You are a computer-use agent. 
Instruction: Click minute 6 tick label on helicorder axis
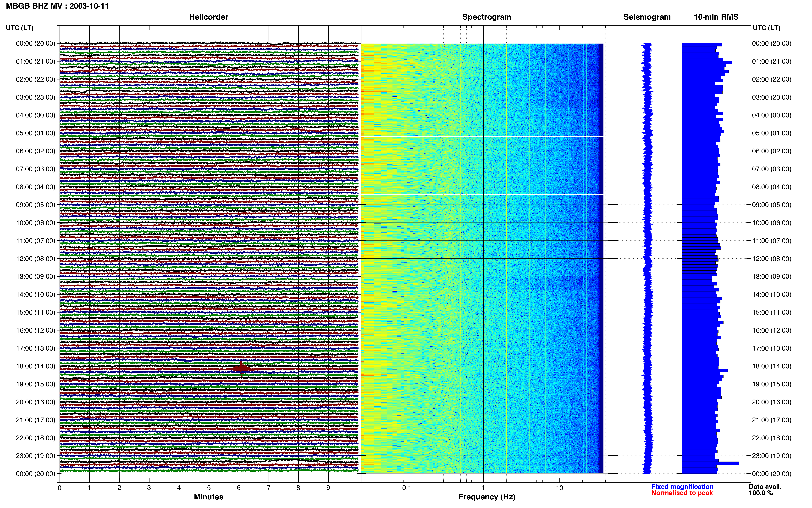click(239, 488)
